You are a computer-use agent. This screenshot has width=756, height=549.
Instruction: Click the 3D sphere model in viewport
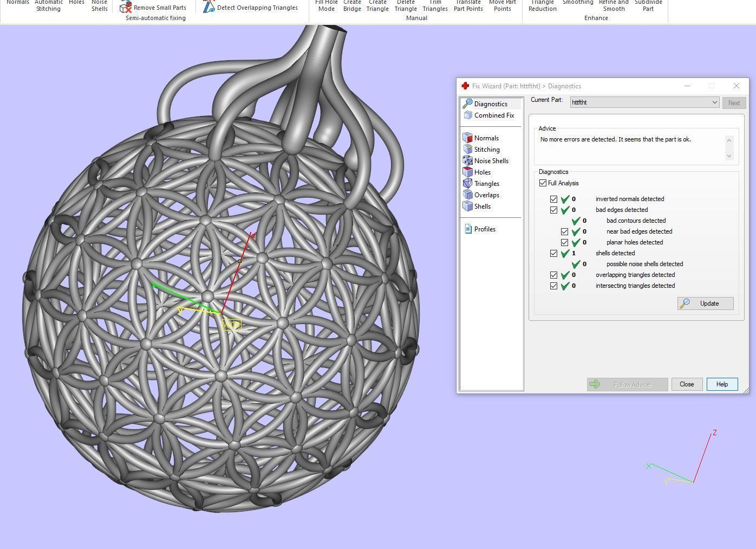(x=221, y=314)
